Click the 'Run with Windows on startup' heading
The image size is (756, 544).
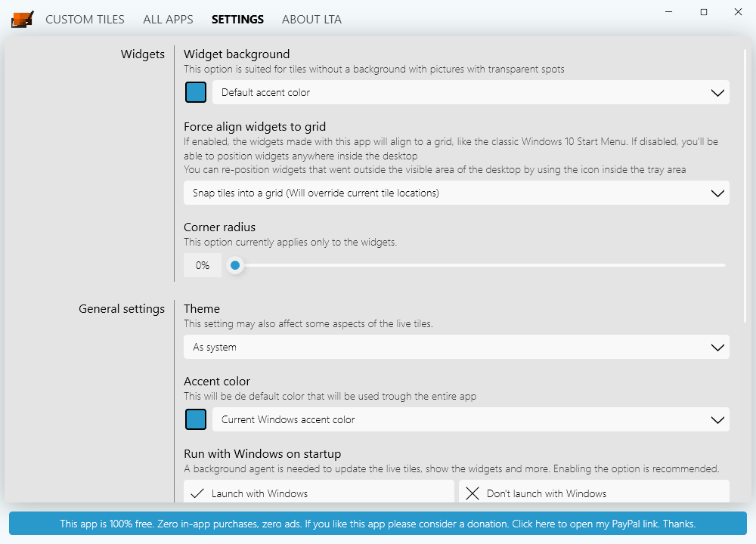(x=262, y=454)
